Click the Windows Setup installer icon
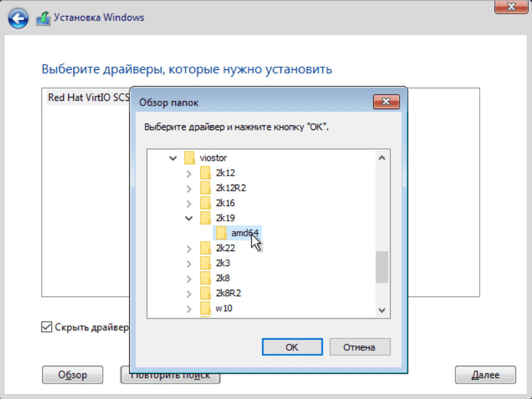The width and height of the screenshot is (532, 399). pos(43,18)
